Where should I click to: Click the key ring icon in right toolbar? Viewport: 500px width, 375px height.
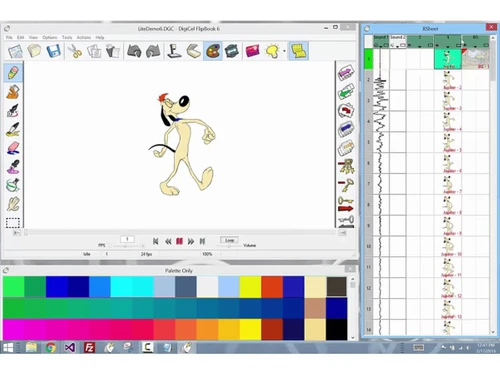pos(346,166)
